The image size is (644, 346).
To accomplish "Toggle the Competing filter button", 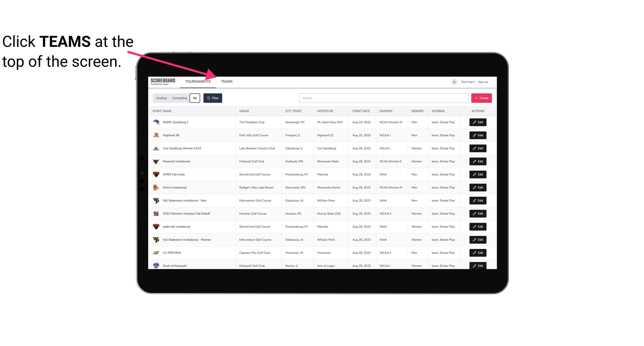I will [179, 98].
